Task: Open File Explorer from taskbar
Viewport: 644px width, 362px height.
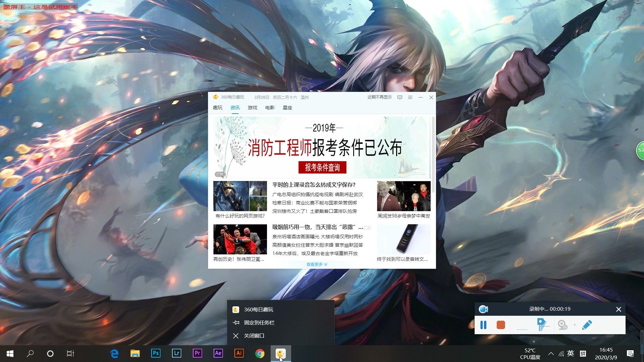Action: coord(135,354)
